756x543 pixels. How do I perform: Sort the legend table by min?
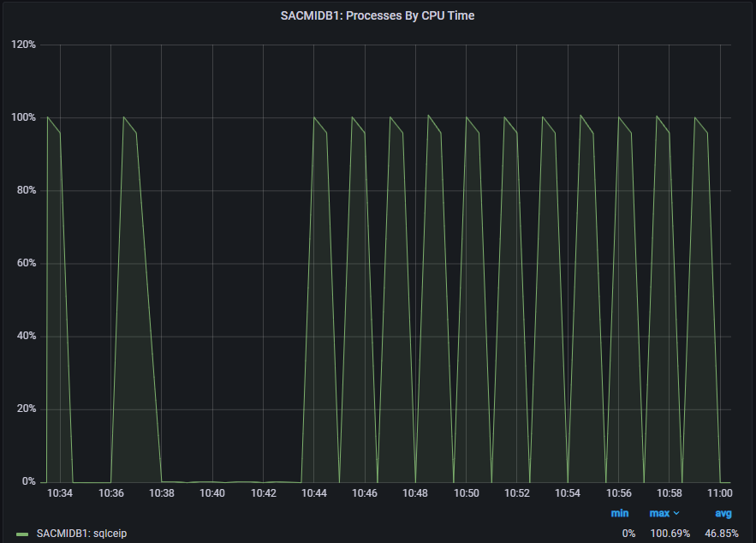click(620, 512)
